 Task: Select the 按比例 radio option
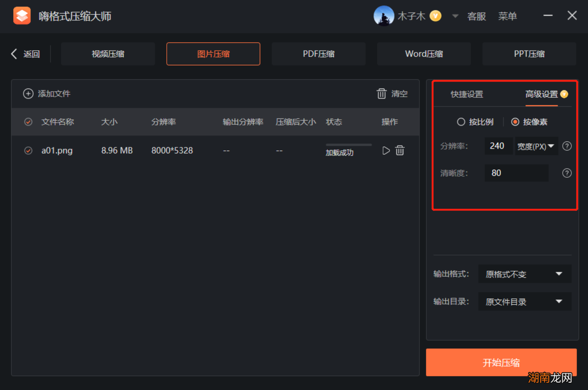[x=461, y=122]
